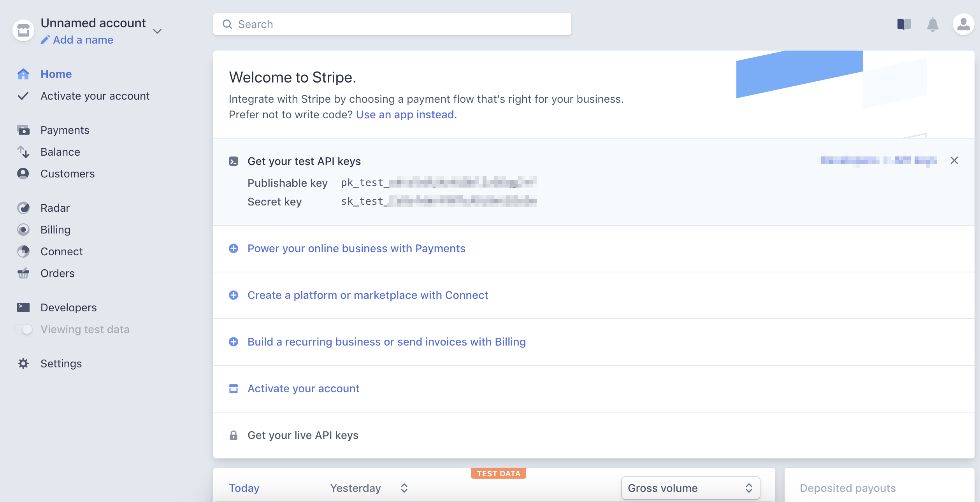Open Activate your account in the sidebar
The height and width of the screenshot is (502, 980).
pyautogui.click(x=95, y=96)
